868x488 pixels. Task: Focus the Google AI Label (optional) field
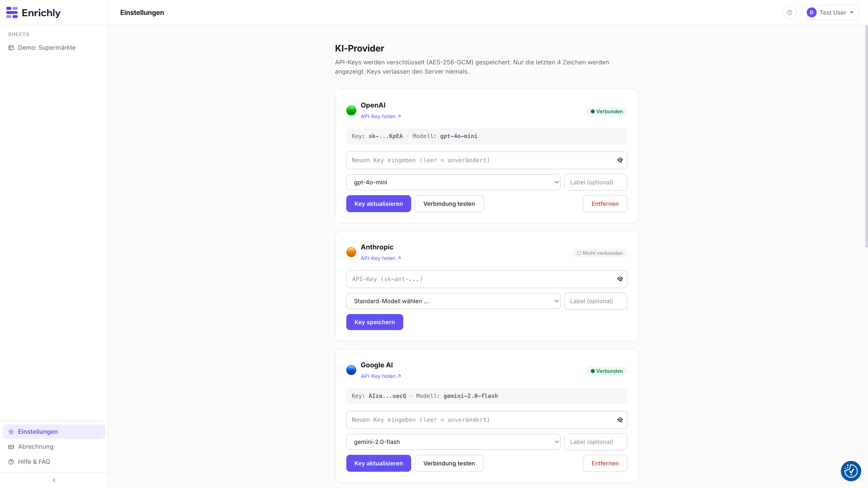596,442
